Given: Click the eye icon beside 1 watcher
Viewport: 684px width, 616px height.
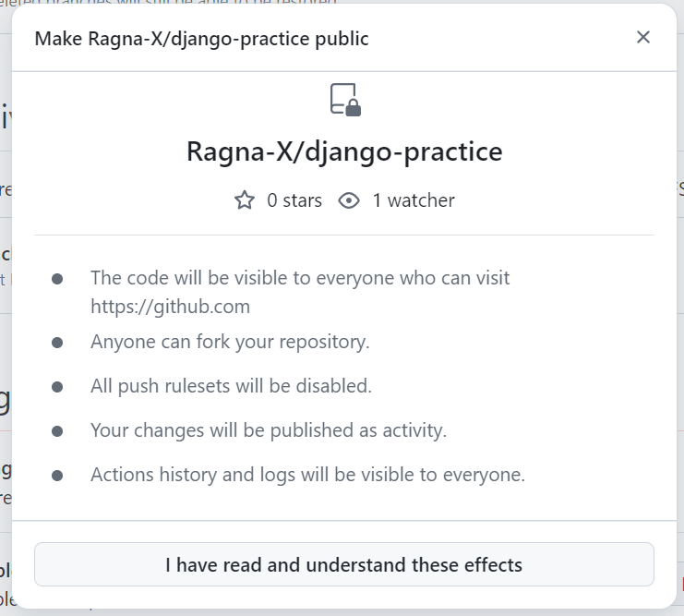Looking at the screenshot, I should (349, 200).
